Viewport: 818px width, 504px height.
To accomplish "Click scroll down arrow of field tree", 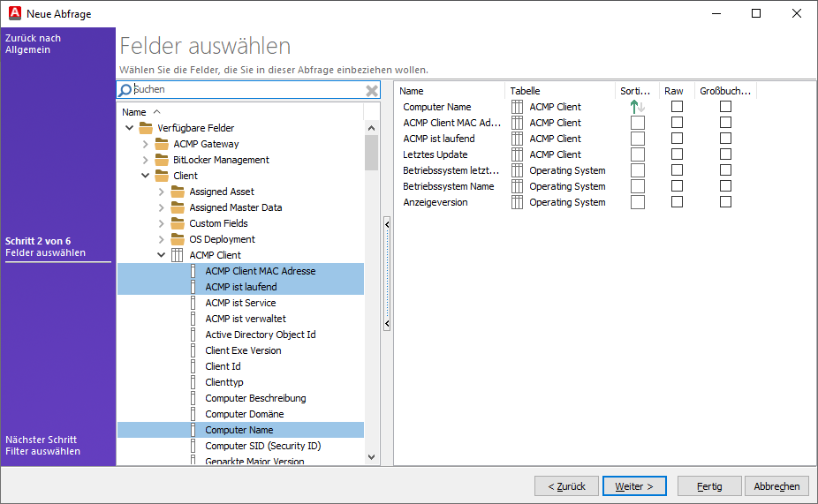I will pos(371,457).
